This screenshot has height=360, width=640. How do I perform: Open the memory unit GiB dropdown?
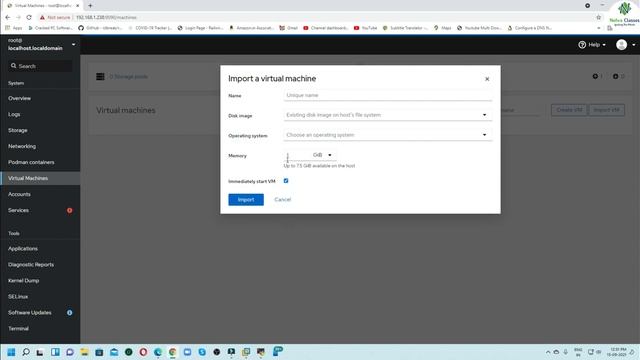coord(322,155)
